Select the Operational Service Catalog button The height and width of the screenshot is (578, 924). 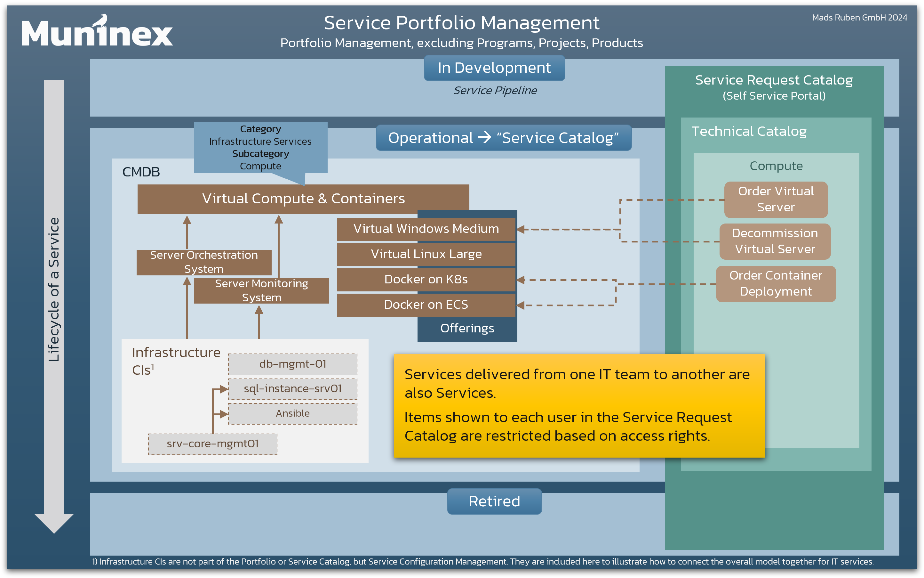[503, 138]
